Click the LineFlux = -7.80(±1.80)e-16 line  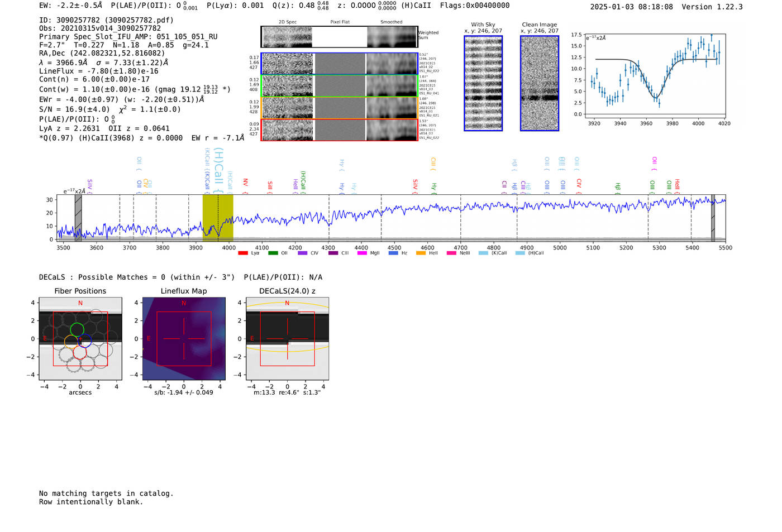(99, 71)
